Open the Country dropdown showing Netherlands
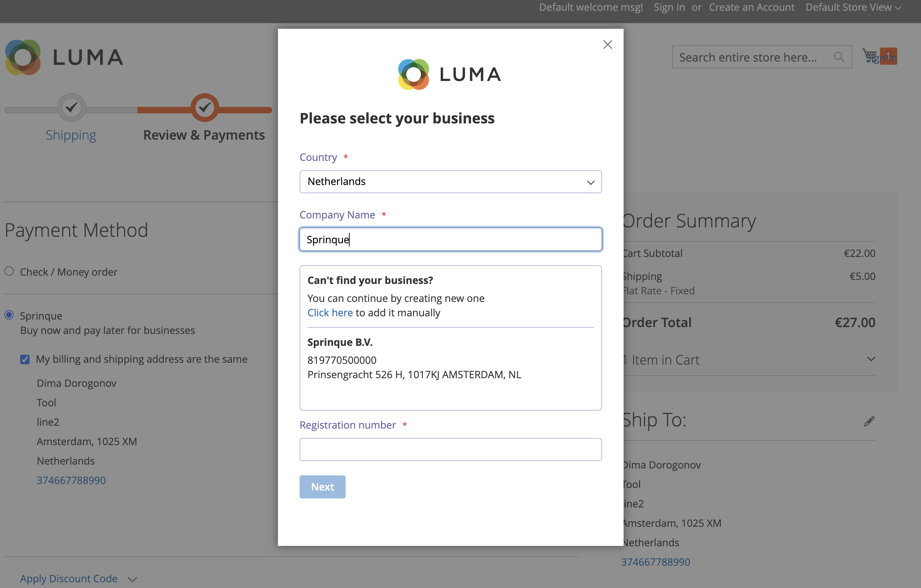 pos(450,182)
